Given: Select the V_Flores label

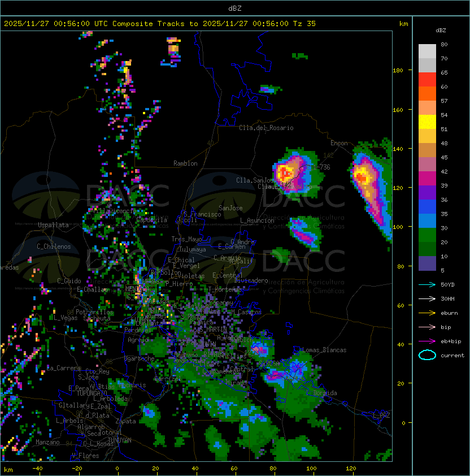Looking at the screenshot, I should click(85, 455).
